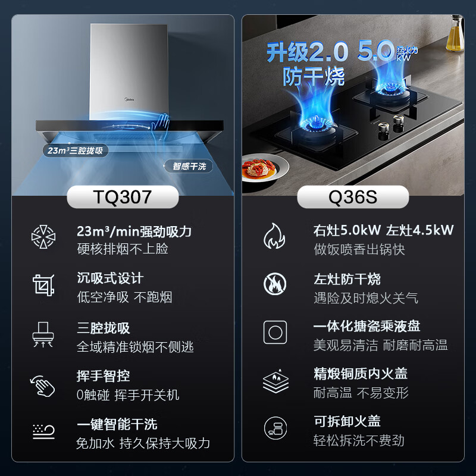This screenshot has height=476, width=476.
Task: Click the sink-suction design frame icon
Action: (43, 285)
